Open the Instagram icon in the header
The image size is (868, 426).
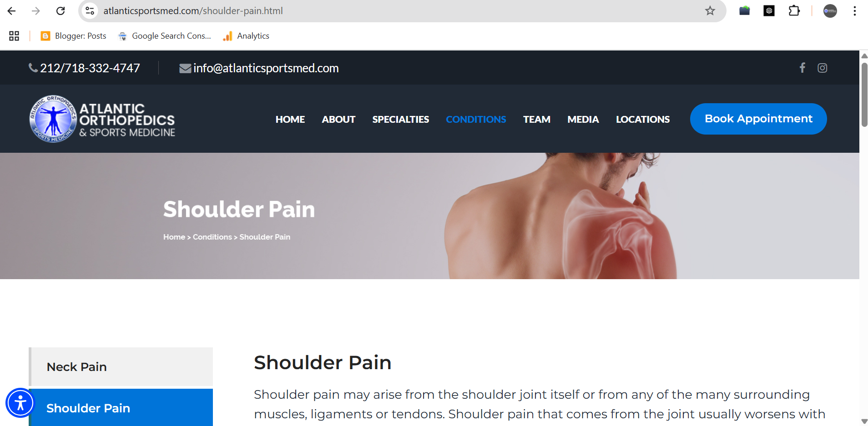tap(822, 68)
